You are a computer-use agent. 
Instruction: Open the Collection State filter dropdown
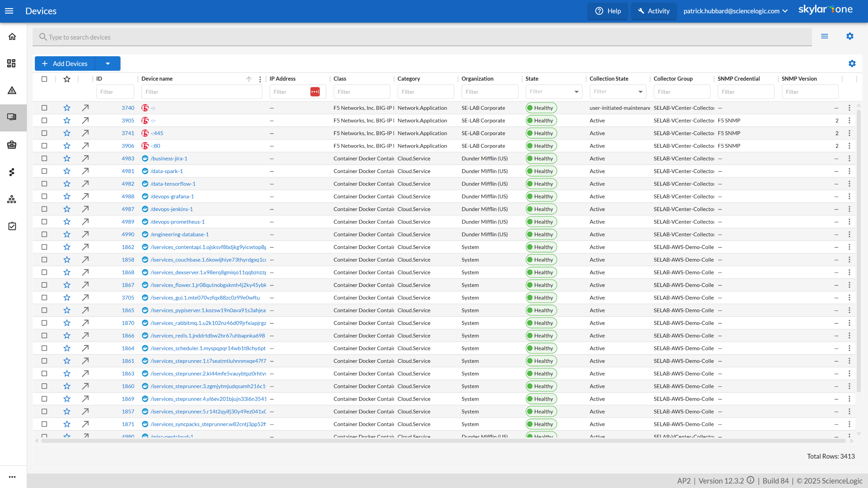(640, 92)
